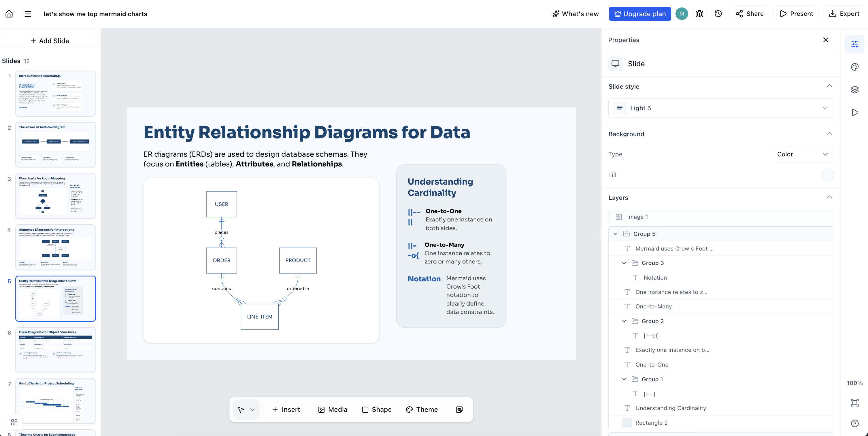Click the Export button
The height and width of the screenshot is (436, 868).
(x=844, y=14)
